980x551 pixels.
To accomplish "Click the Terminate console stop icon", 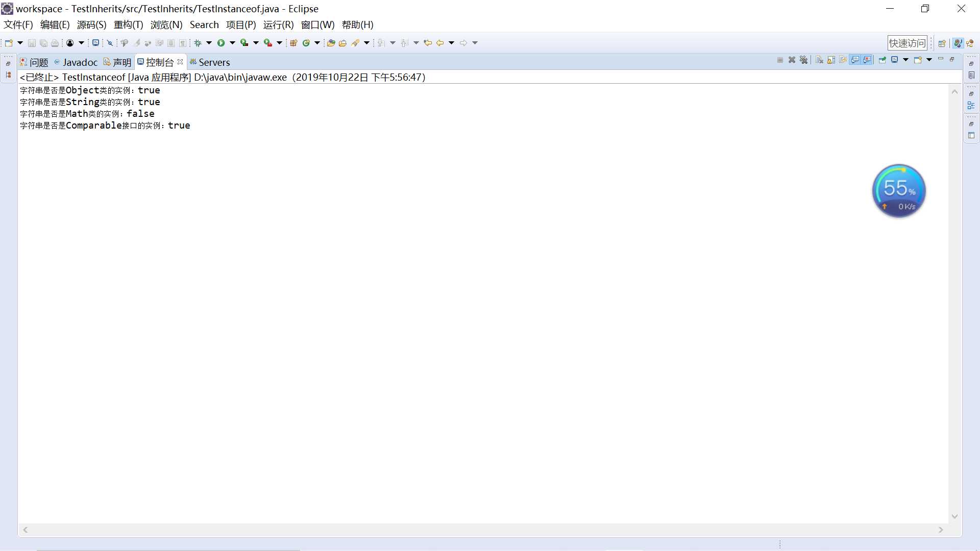I will coord(780,60).
